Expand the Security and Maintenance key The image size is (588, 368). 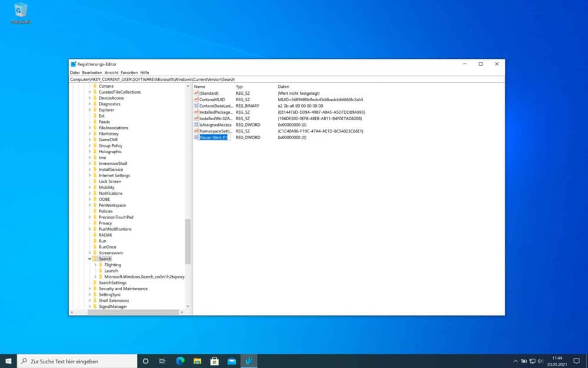(89, 289)
